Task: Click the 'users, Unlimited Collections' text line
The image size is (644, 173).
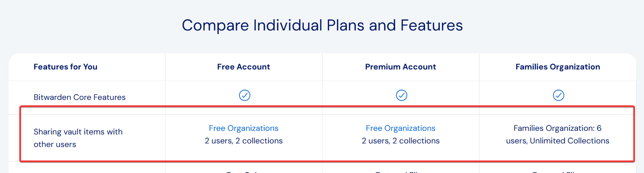Action: pos(557,141)
